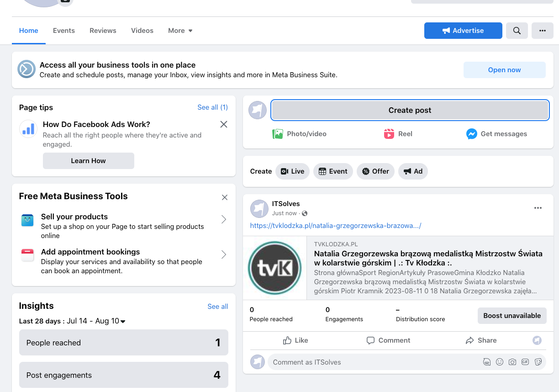Open See all (1) page tips
Image resolution: width=559 pixels, height=392 pixels.
213,107
